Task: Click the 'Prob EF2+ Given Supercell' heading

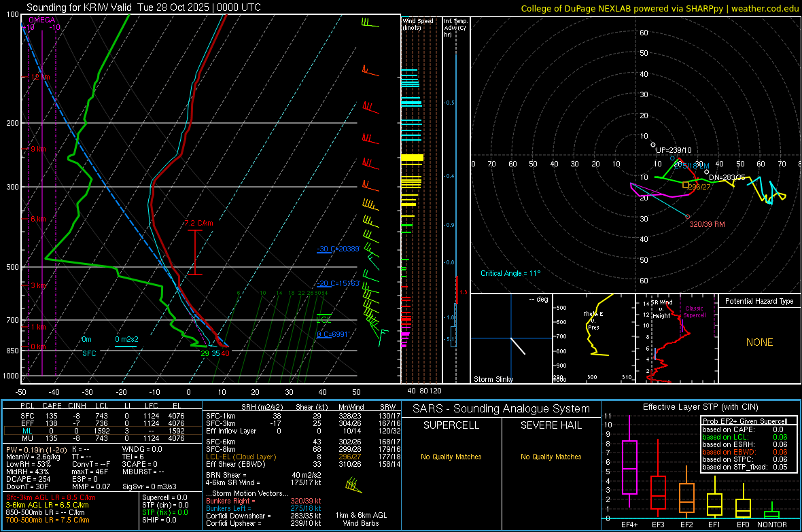Action: [745, 421]
